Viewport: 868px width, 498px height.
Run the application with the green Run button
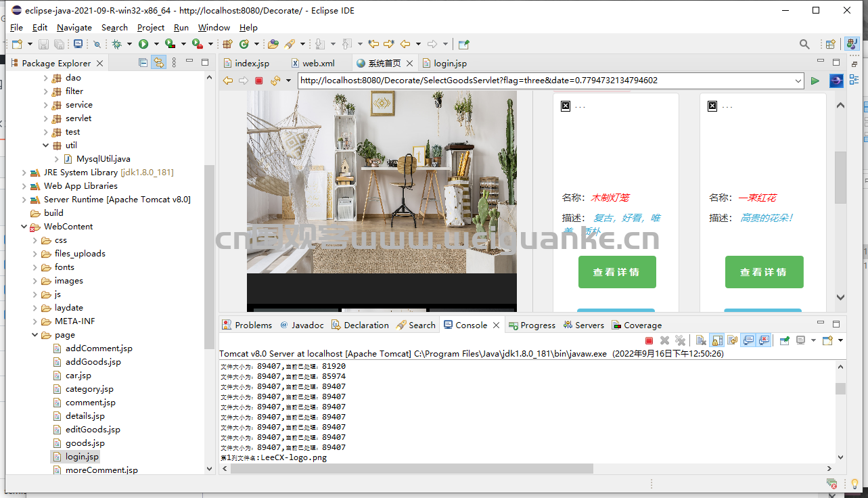pyautogui.click(x=143, y=44)
